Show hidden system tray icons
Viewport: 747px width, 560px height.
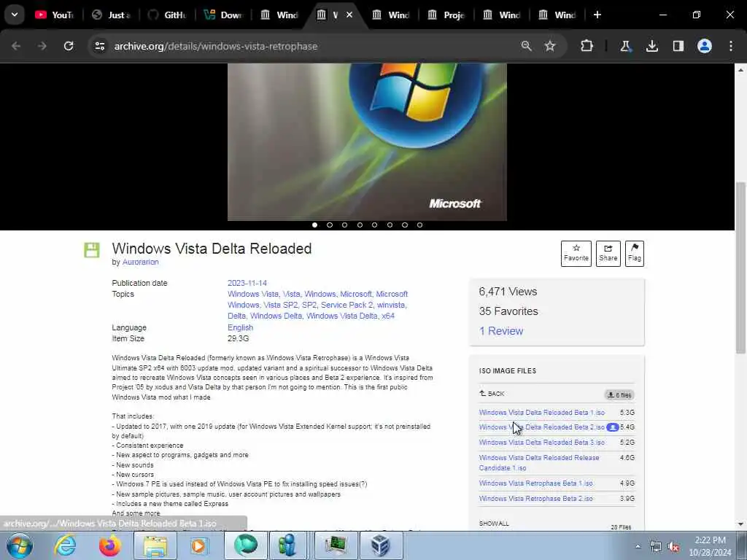[638, 547]
